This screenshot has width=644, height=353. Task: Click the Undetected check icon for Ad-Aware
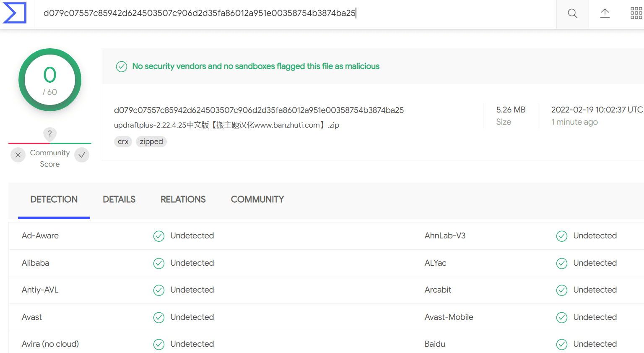pyautogui.click(x=159, y=236)
